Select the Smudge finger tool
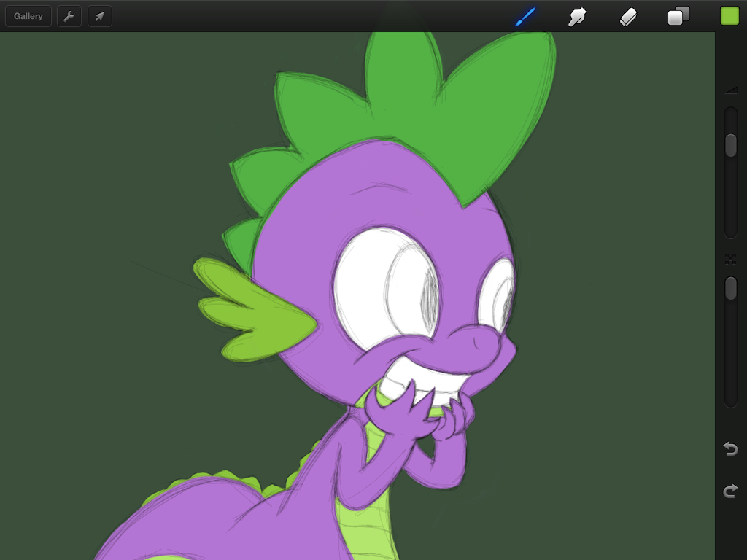747x560 pixels. (577, 16)
